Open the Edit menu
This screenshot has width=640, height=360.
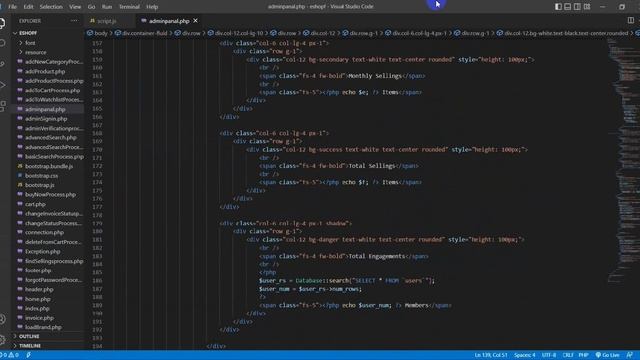28,7
